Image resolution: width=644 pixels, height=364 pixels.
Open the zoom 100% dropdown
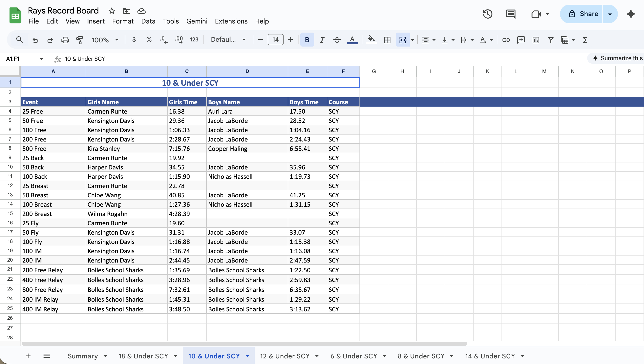coord(105,40)
